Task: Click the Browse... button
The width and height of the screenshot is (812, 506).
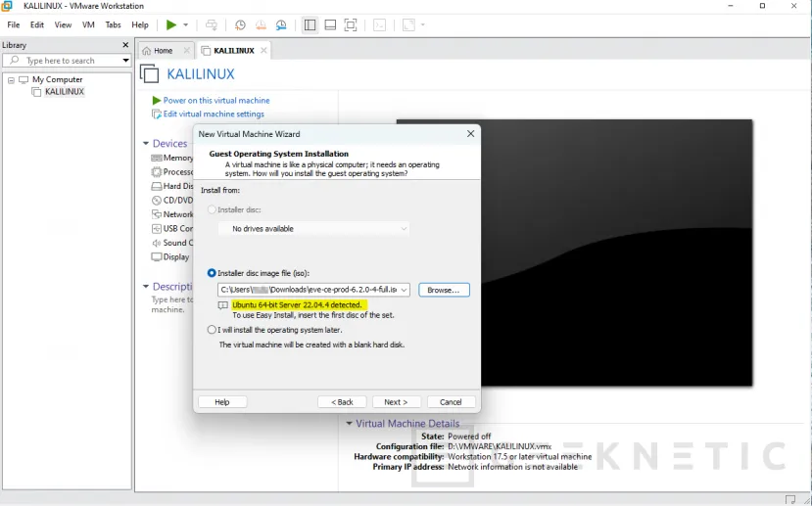Action: [x=444, y=290]
